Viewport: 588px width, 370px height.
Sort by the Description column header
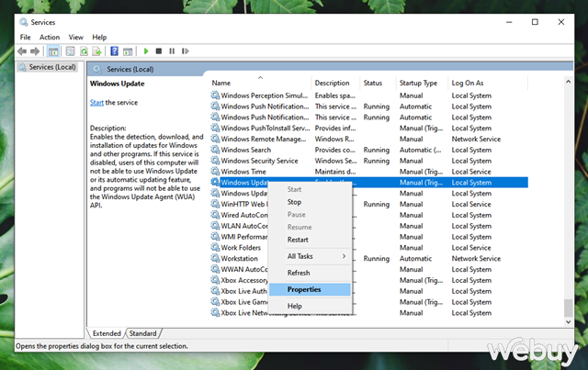point(335,83)
